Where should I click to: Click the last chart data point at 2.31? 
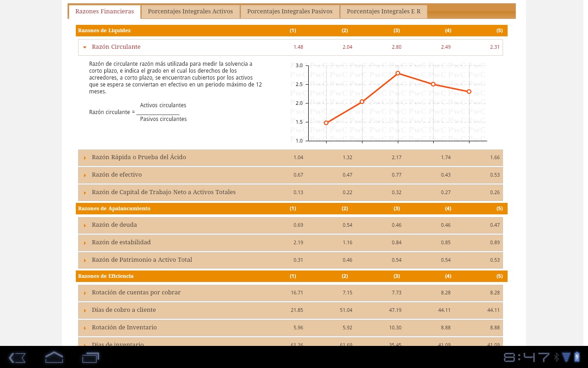point(469,92)
